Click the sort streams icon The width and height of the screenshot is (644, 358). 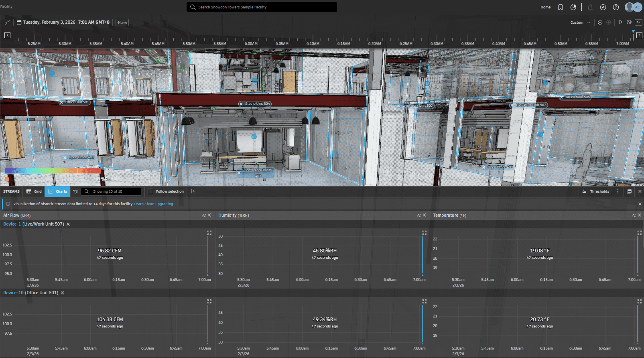193,191
